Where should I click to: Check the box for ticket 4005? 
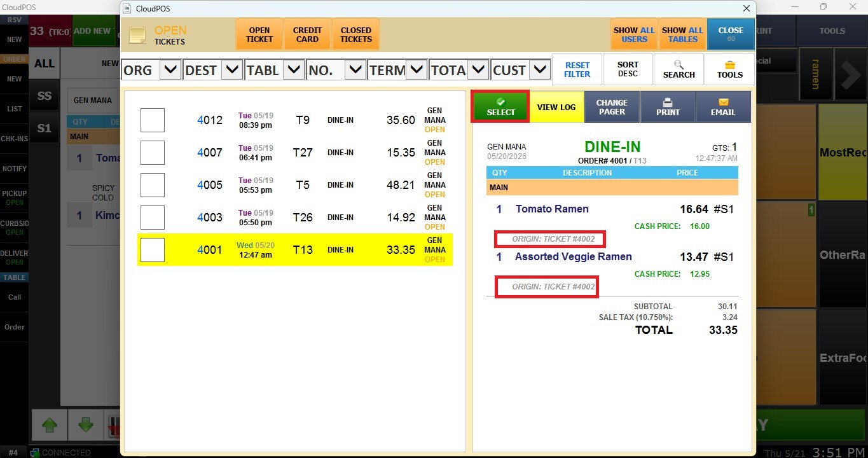pos(153,185)
